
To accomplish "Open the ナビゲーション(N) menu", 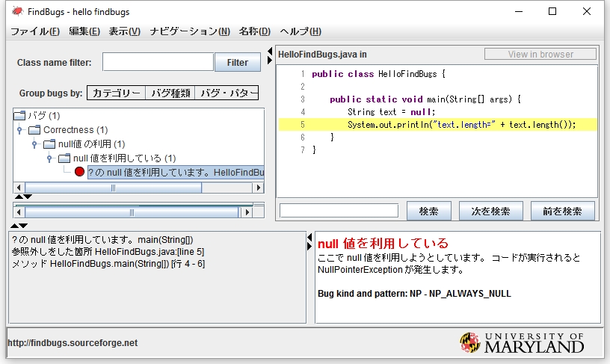I will (189, 31).
